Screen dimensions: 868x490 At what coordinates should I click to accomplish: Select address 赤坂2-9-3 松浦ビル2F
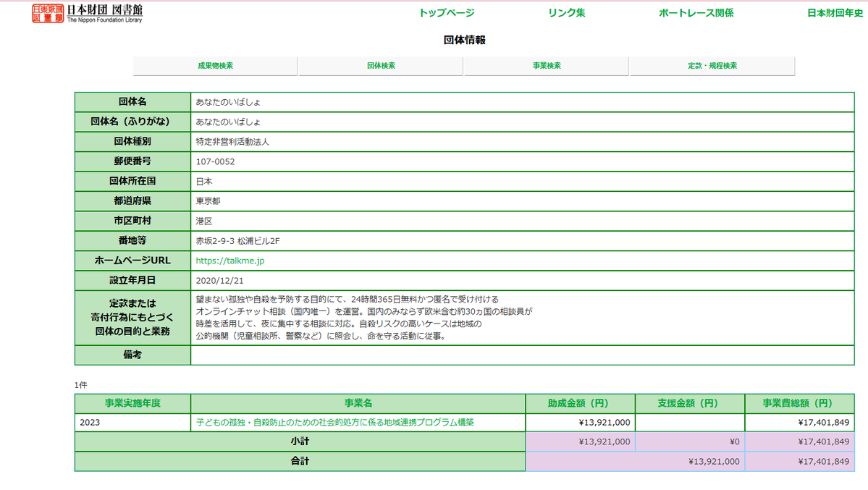[x=237, y=241]
